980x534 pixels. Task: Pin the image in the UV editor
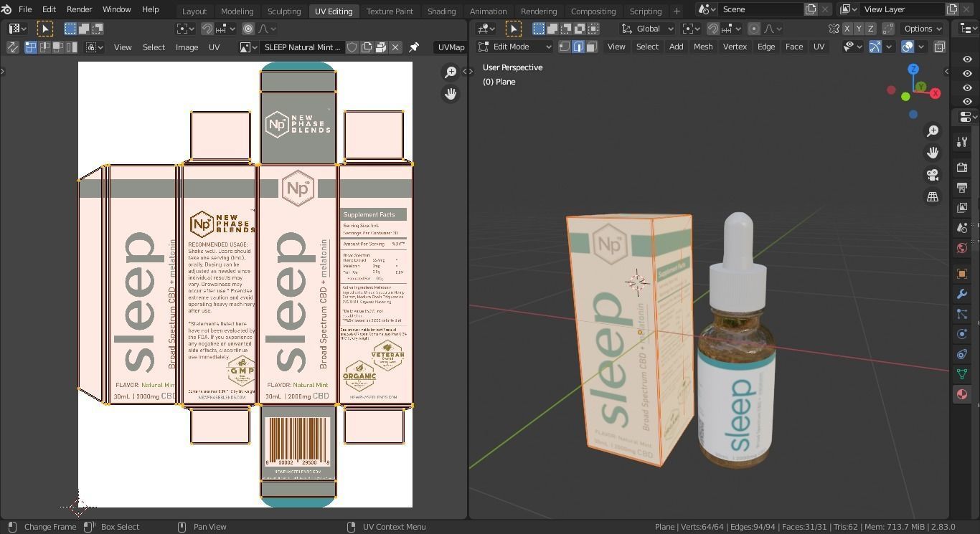pyautogui.click(x=414, y=47)
